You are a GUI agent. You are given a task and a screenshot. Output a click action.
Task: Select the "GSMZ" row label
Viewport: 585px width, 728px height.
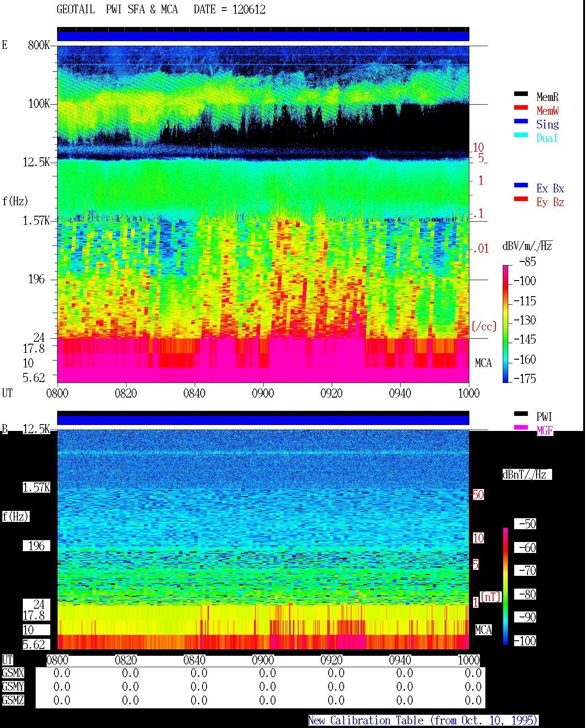click(x=13, y=700)
